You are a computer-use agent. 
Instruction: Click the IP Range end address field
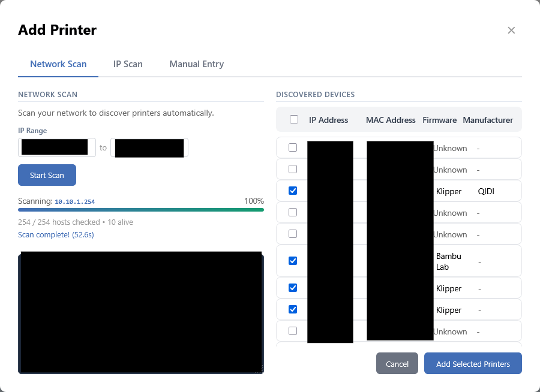pos(150,147)
